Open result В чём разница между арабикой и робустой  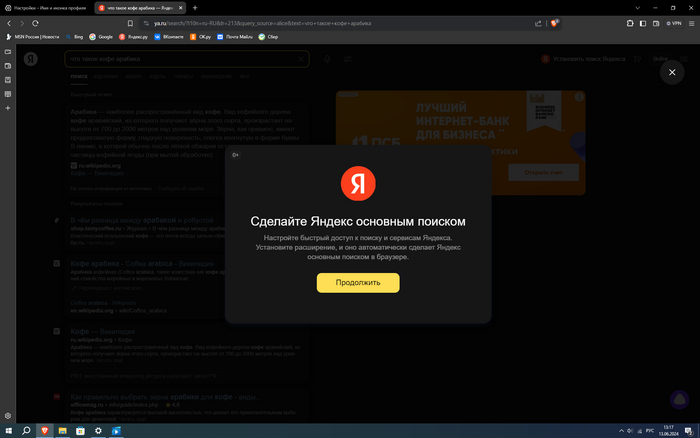142,220
